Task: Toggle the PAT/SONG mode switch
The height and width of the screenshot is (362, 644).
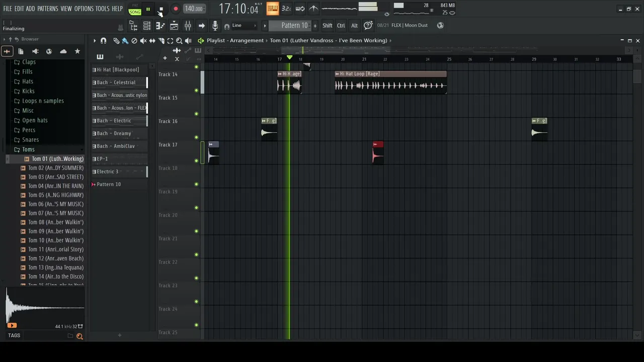Action: [x=135, y=9]
